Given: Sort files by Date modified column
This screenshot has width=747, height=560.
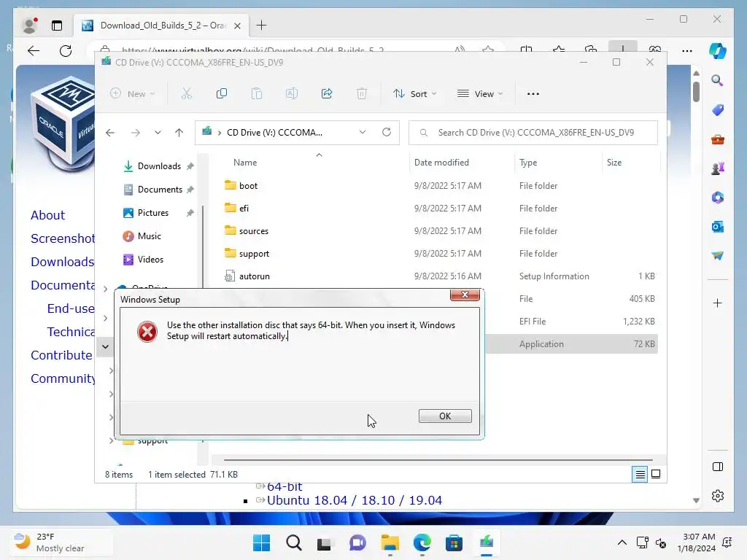Looking at the screenshot, I should coord(441,163).
